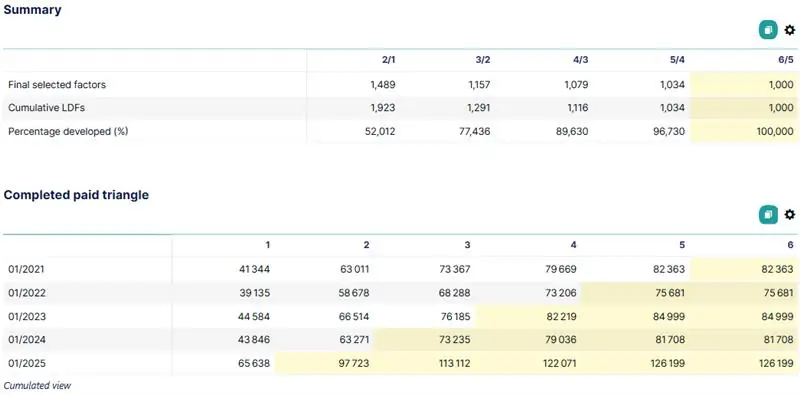Click the 01/2025 row label
The height and width of the screenshot is (395, 800).
coord(27,363)
